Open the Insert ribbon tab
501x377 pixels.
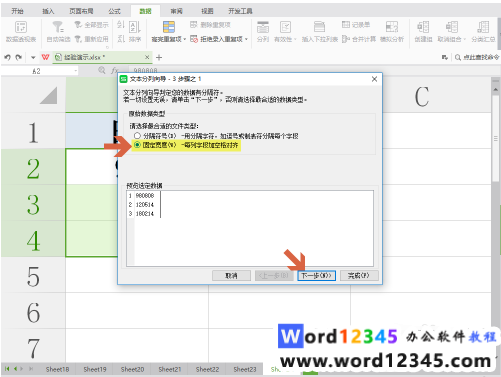[x=48, y=11]
